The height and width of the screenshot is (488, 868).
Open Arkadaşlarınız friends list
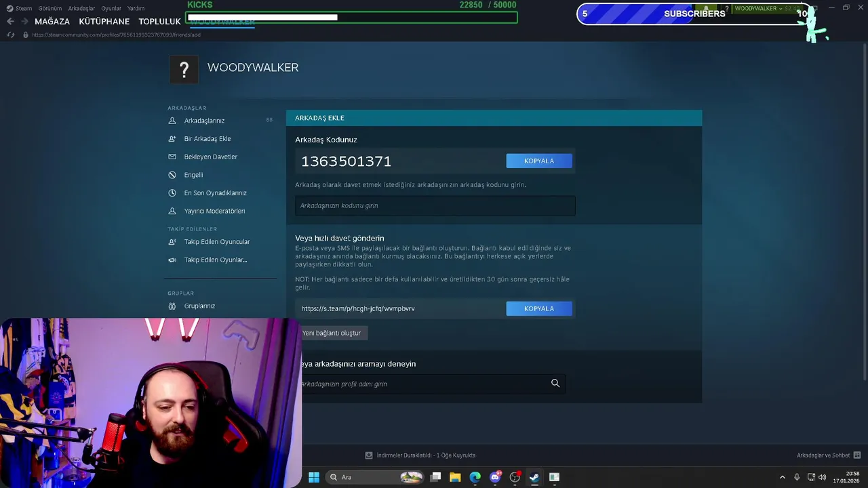pos(204,121)
